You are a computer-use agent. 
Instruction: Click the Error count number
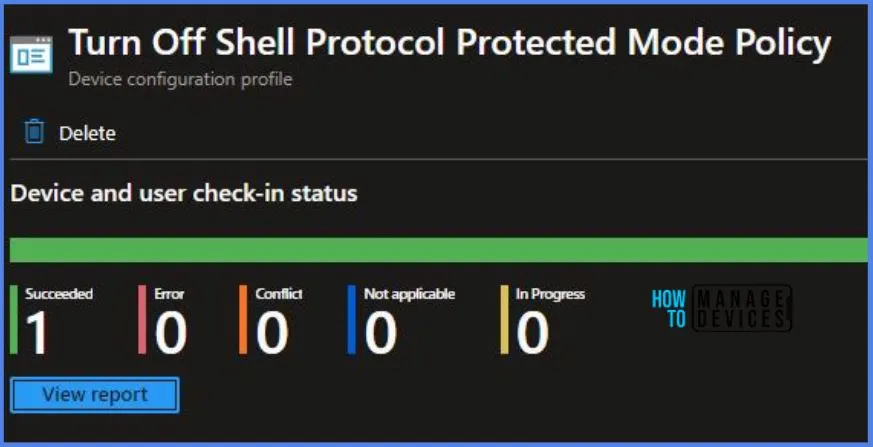[171, 333]
